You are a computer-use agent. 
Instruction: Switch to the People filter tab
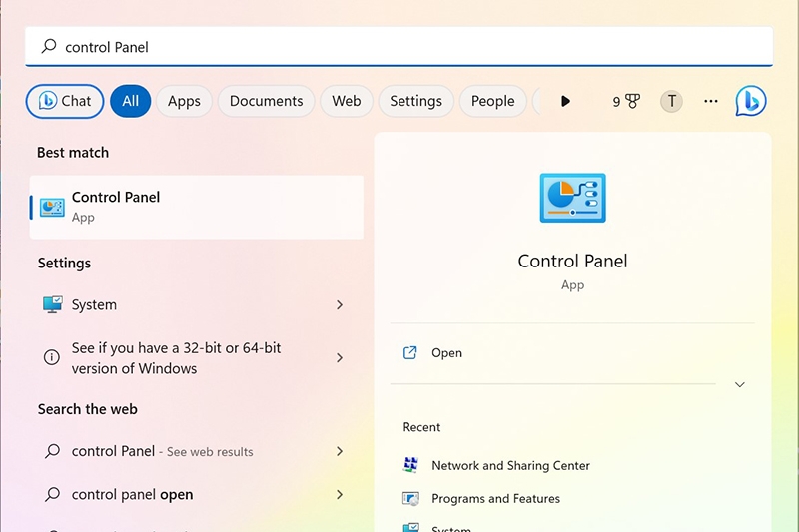492,101
